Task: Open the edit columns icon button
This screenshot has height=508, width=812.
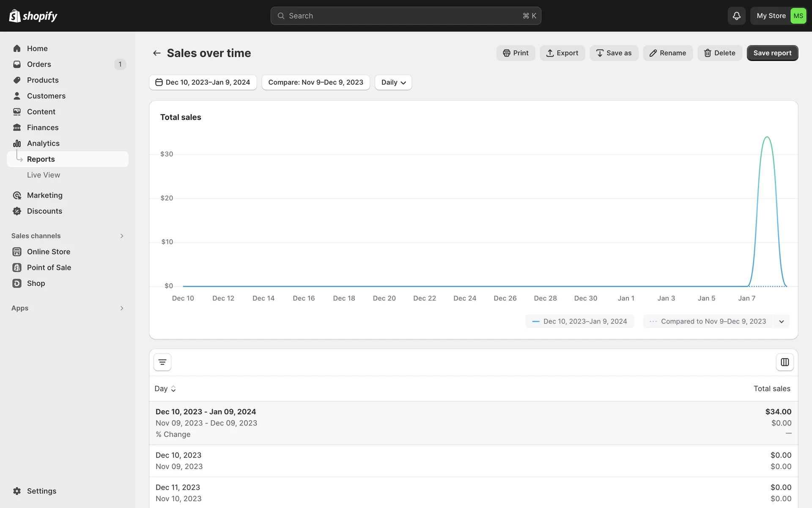Action: 785,362
